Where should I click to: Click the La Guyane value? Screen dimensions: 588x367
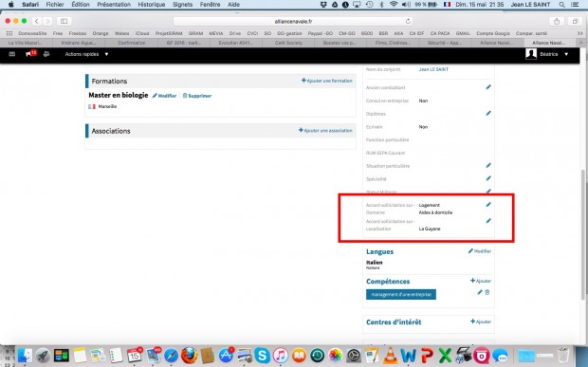click(430, 229)
